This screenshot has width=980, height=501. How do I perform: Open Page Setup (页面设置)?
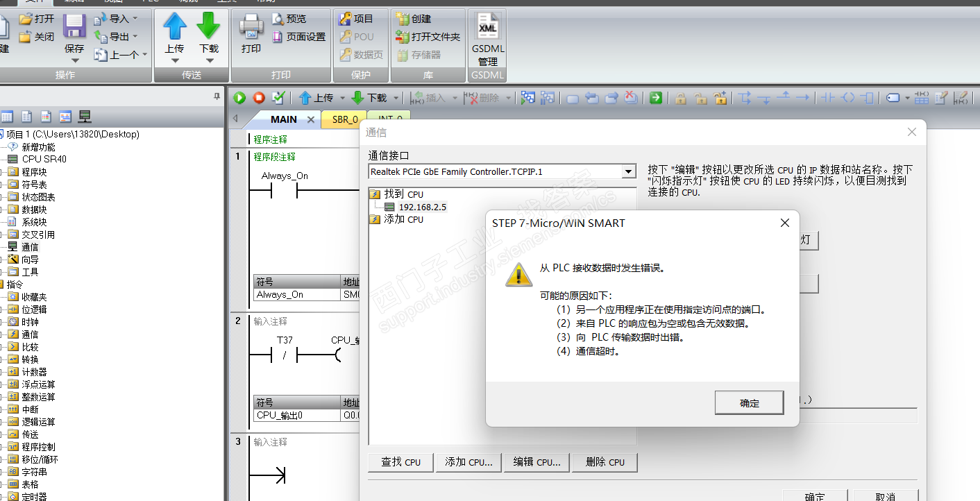[x=298, y=37]
